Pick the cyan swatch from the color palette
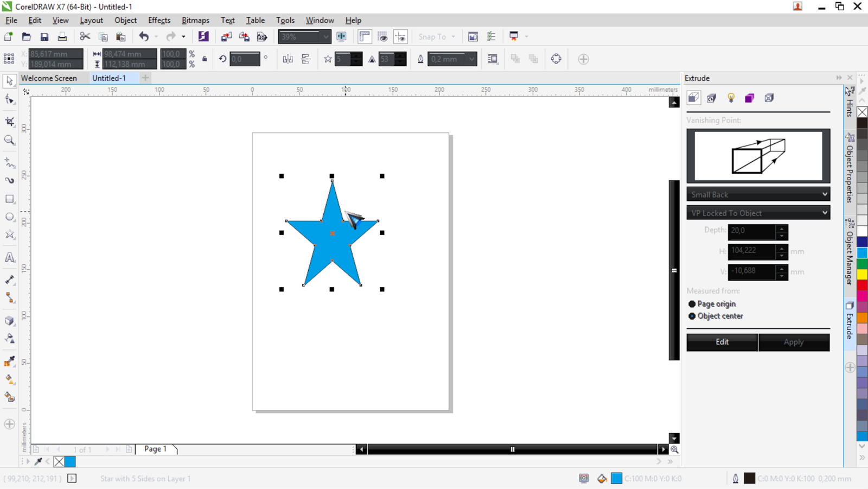Viewport: 868px width, 489px height. (862, 252)
